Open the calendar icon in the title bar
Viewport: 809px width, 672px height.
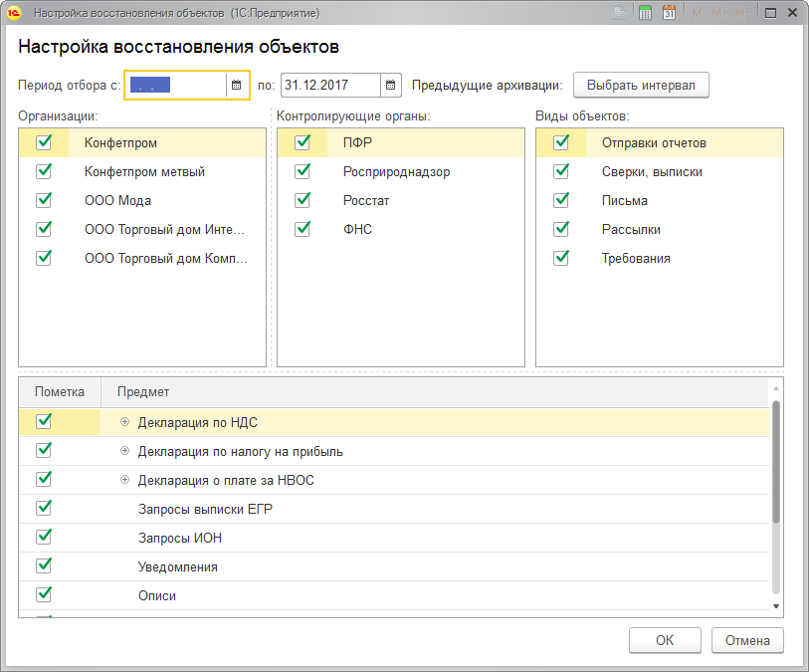click(x=669, y=13)
